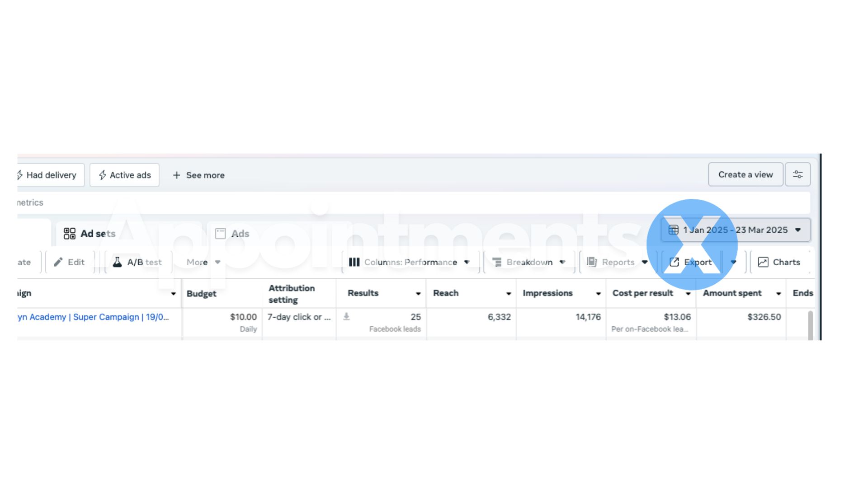868x488 pixels.
Task: Download results using the download icon
Action: (347, 317)
